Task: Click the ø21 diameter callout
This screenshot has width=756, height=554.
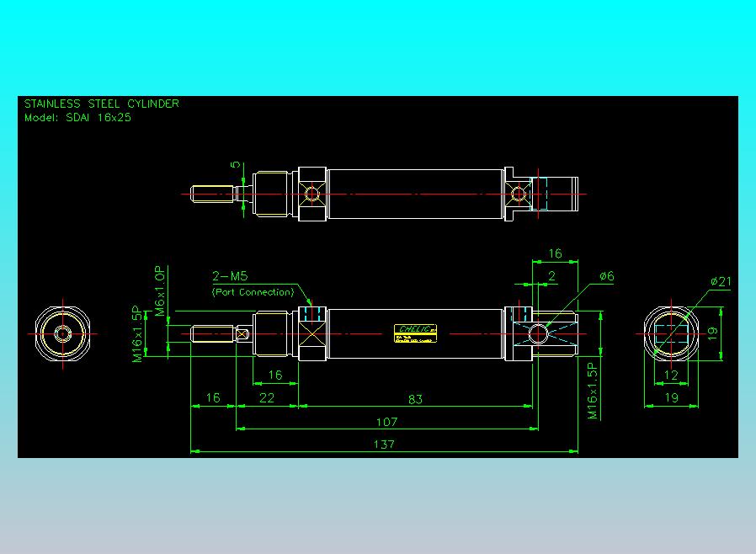Action: (721, 281)
